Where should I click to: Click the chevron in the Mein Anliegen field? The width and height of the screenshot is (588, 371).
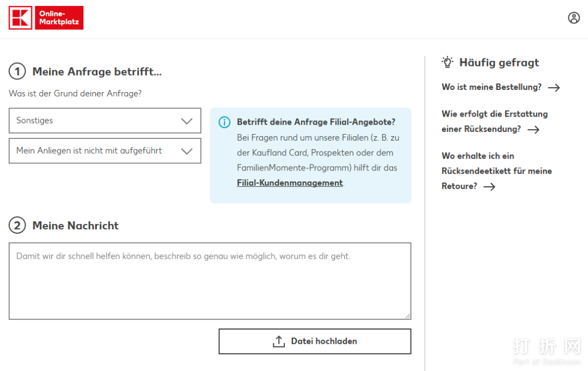[x=187, y=151]
